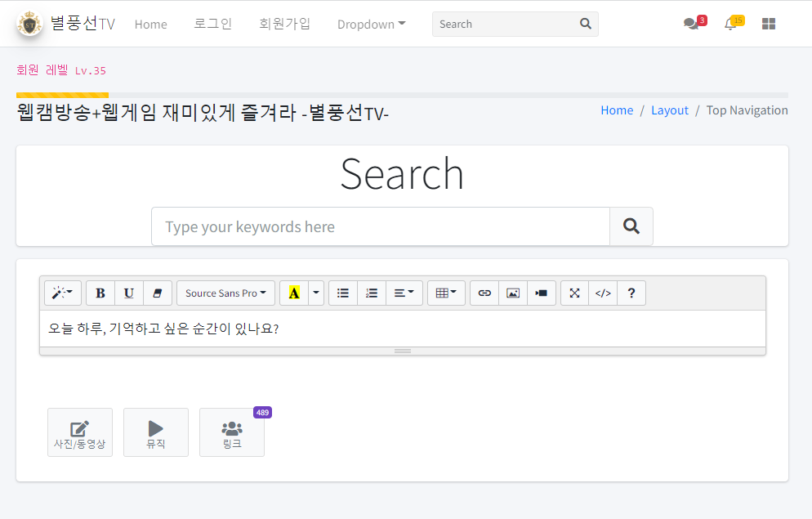Open the magic wand style dropdown
Screen dimensions: 812x519
pos(62,293)
